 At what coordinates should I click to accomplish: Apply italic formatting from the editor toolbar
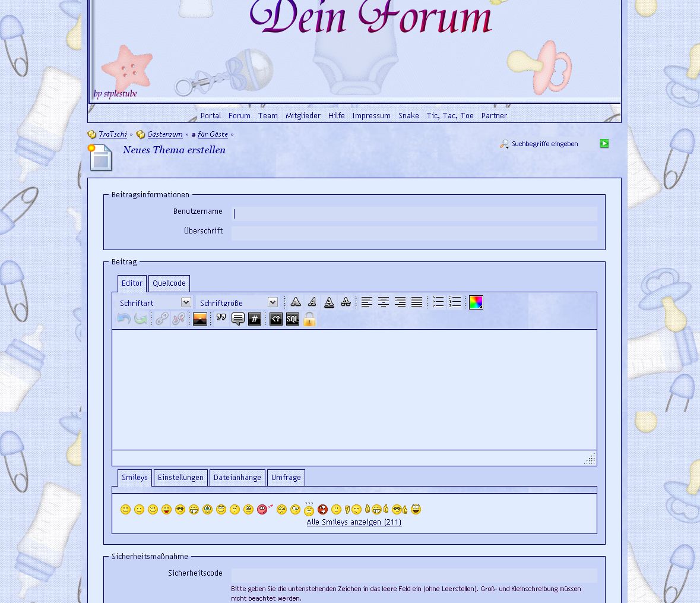tap(312, 302)
